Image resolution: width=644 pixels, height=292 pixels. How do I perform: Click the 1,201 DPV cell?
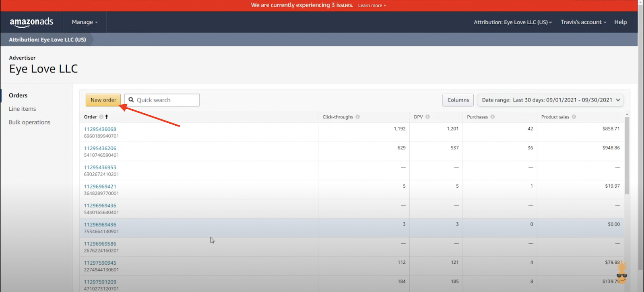pos(453,129)
